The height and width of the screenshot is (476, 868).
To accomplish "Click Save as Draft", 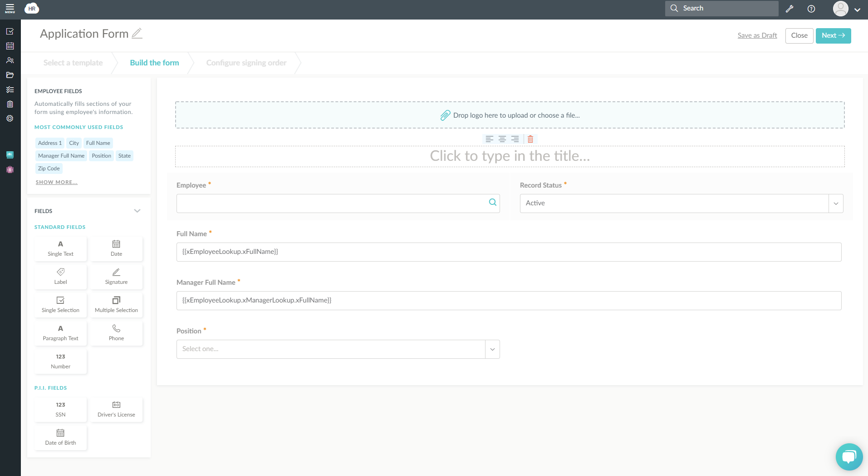I will [756, 35].
